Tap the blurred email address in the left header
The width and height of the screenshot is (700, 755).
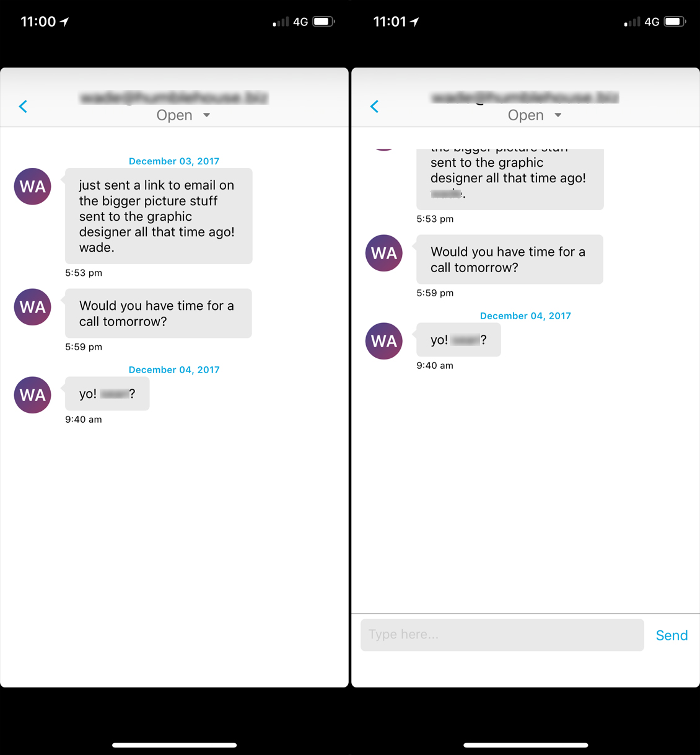tap(174, 97)
